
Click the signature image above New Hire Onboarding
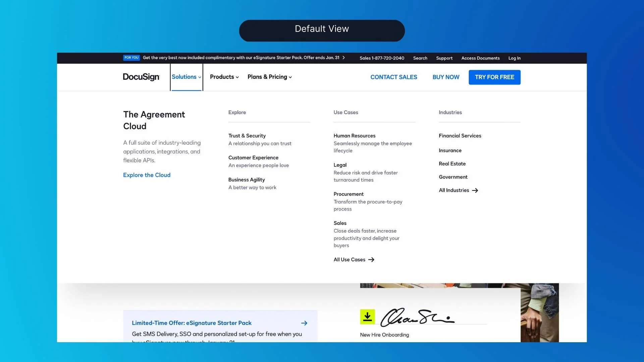point(417,317)
